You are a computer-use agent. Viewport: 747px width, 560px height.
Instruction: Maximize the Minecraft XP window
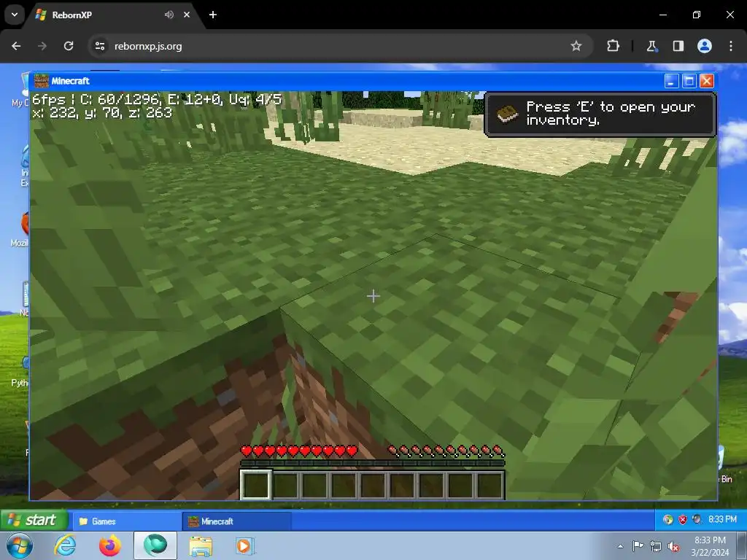[x=689, y=81]
